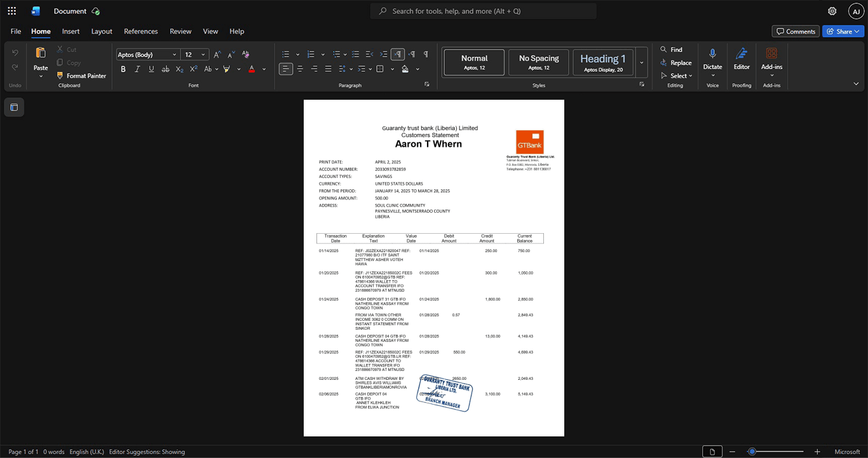Apply the Heading 1 style

[603, 62]
